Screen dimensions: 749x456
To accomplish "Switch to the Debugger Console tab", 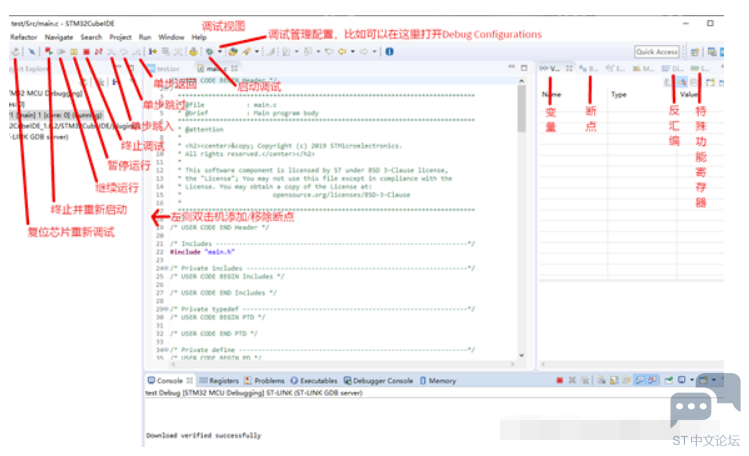I will coord(378,381).
